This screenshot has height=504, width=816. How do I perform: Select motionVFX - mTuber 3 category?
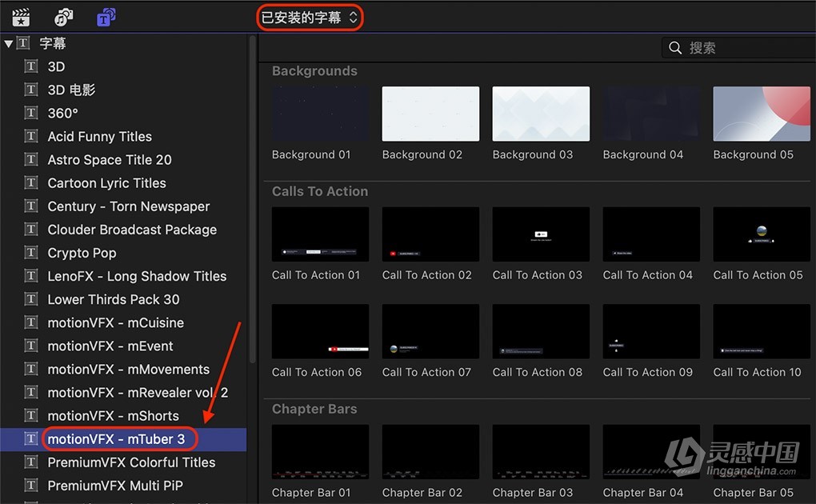point(116,439)
